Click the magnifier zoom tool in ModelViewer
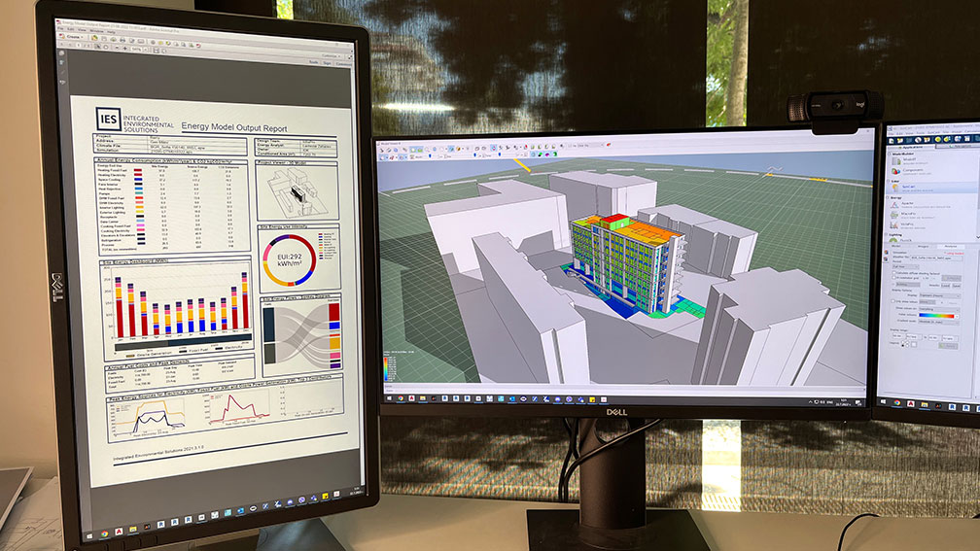 [427, 150]
